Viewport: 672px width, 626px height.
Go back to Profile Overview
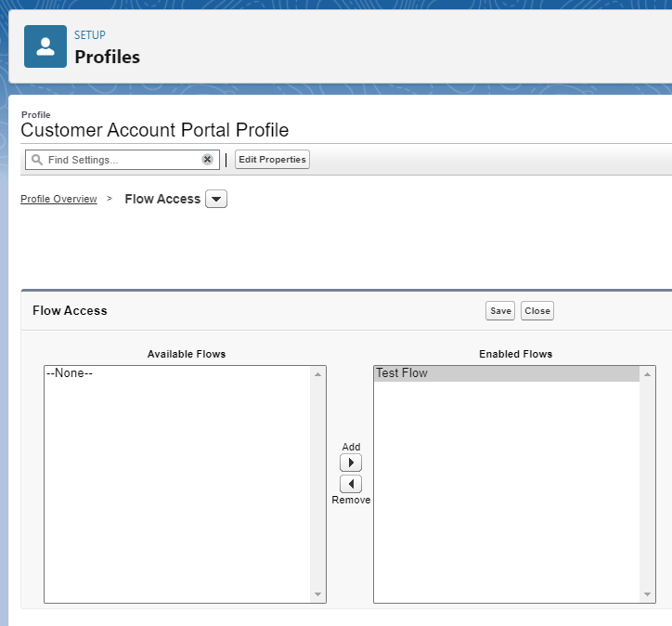click(x=58, y=199)
